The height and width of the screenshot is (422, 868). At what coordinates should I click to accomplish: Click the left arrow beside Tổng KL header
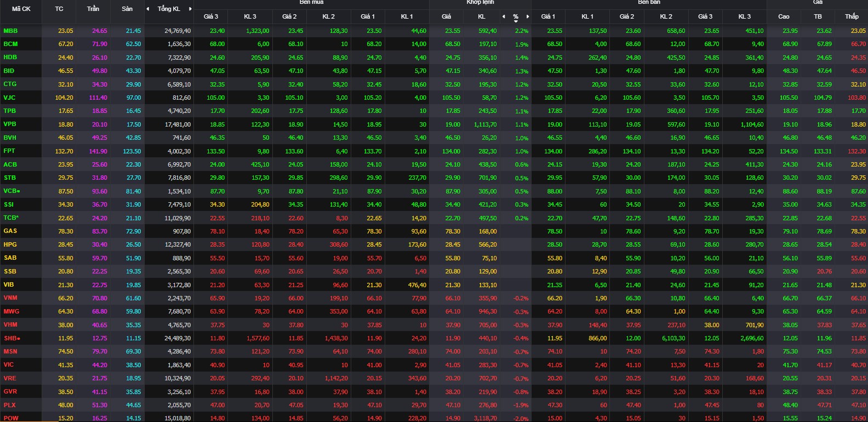(x=148, y=9)
